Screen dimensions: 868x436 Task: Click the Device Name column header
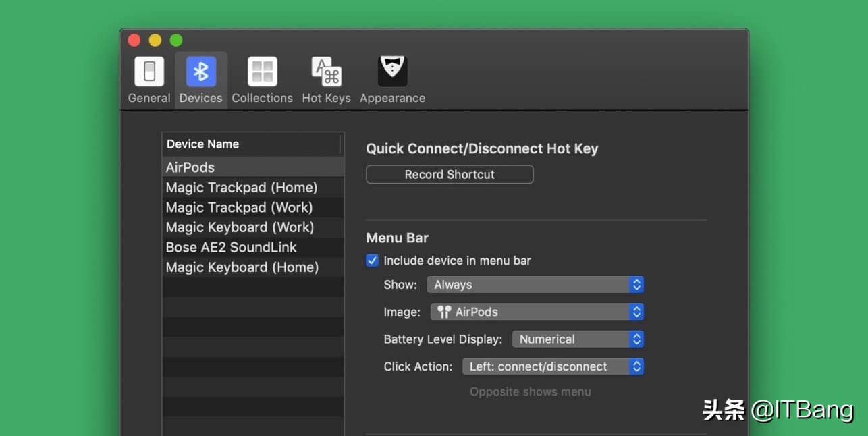point(251,144)
